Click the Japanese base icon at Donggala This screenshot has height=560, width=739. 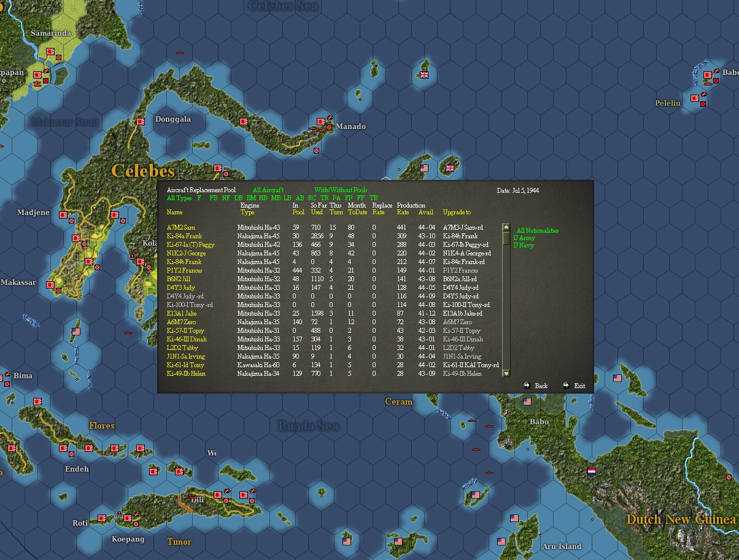(141, 122)
